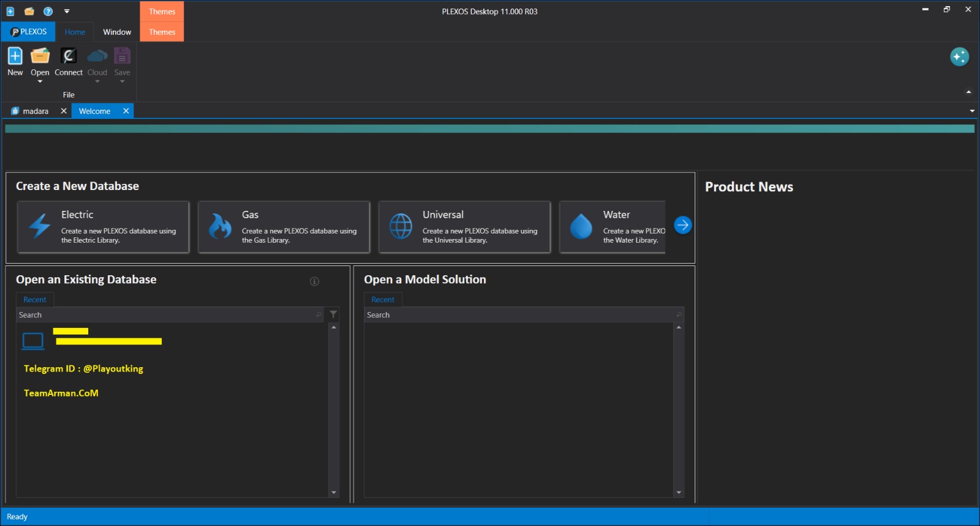Switch to the Home ribbon tab
This screenshot has width=980, height=526.
75,32
